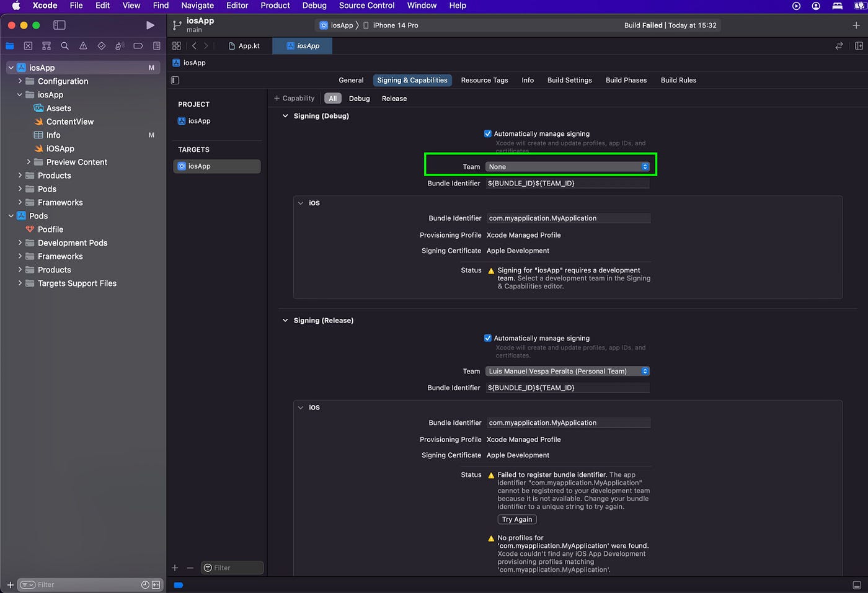
Task: Toggle source control status filter icon
Action: click(156, 584)
